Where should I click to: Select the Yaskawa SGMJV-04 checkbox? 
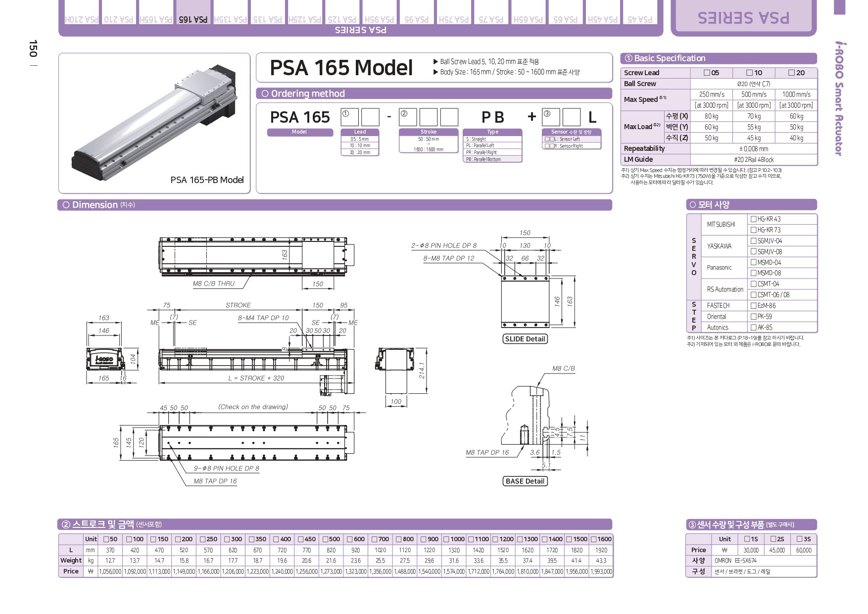754,240
